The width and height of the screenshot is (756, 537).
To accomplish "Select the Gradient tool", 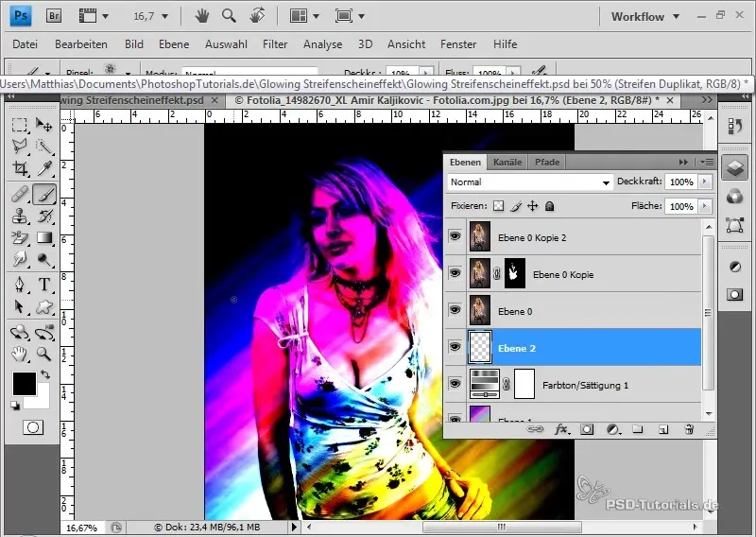I will click(x=44, y=238).
